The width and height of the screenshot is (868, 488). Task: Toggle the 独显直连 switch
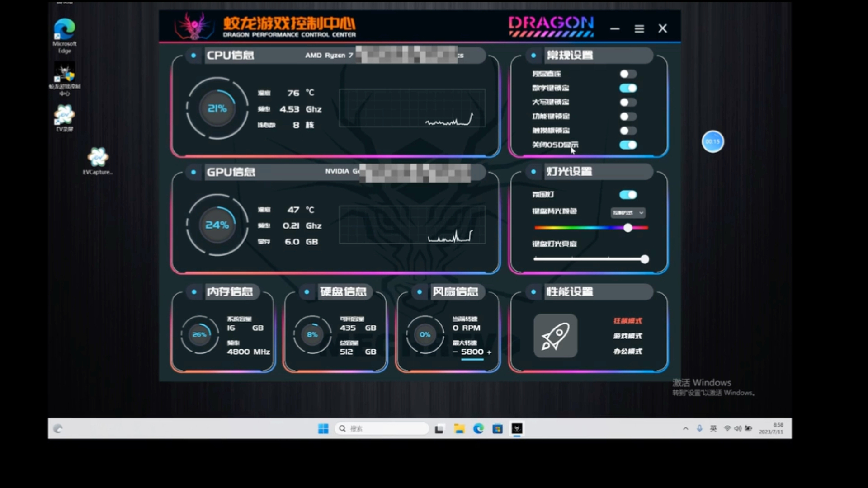[x=628, y=74]
